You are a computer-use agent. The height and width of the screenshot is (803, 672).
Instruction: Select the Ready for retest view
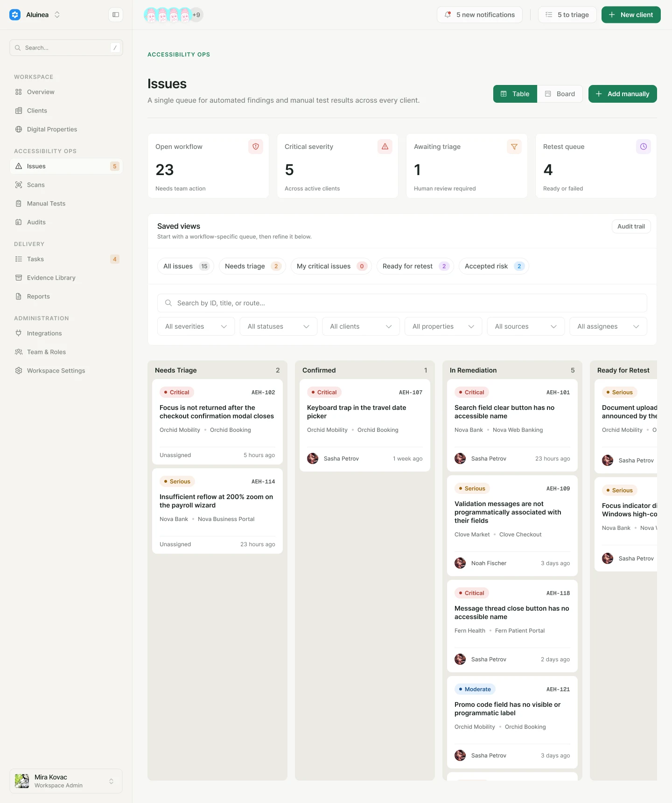click(x=415, y=266)
